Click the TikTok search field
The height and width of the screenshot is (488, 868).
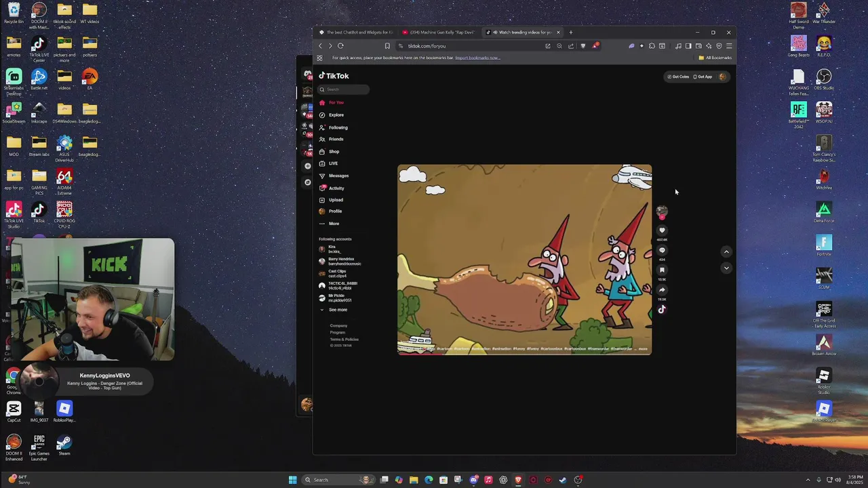pyautogui.click(x=344, y=89)
